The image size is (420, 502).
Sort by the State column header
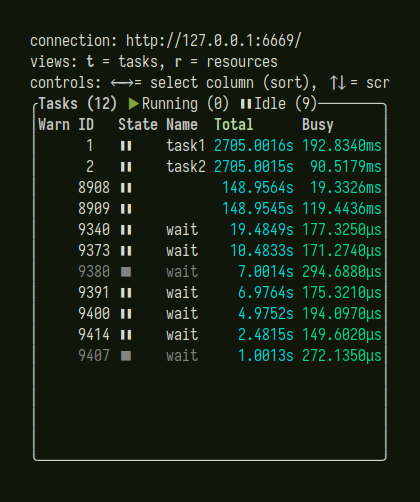[138, 125]
